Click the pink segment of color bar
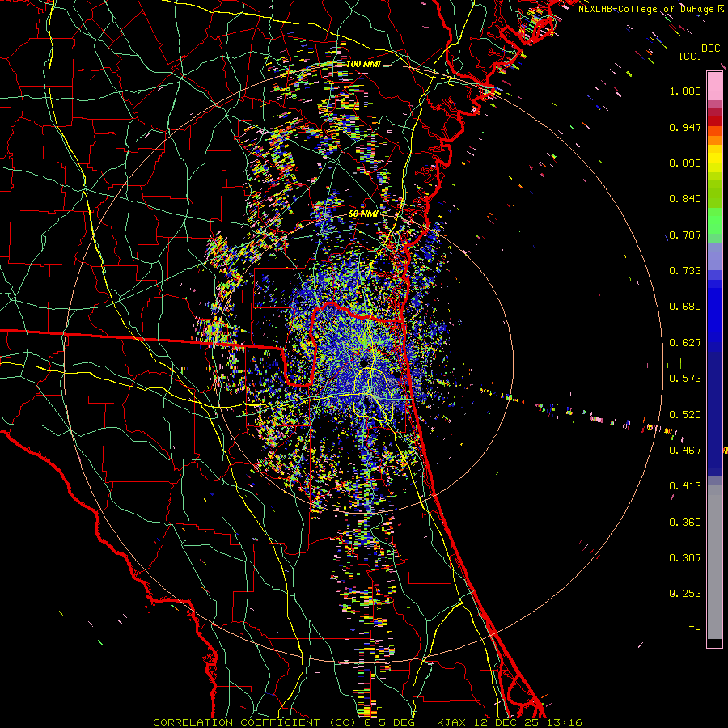The image size is (728, 728). pyautogui.click(x=714, y=87)
